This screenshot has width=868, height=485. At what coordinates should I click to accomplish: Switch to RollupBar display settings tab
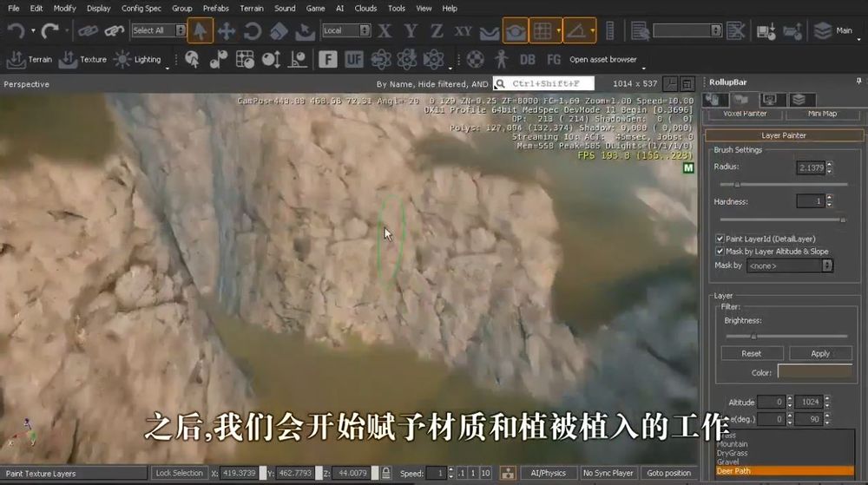(x=769, y=100)
